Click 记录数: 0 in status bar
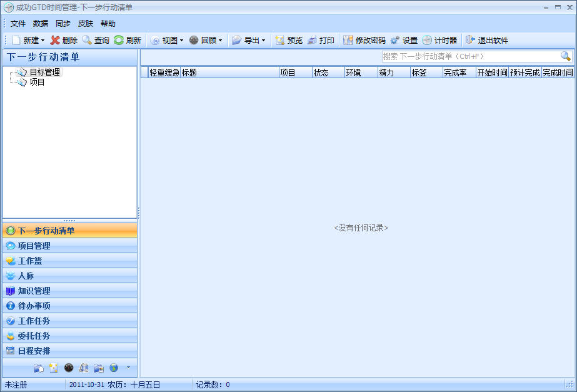Screen dimensions: 577x392 tap(213, 384)
